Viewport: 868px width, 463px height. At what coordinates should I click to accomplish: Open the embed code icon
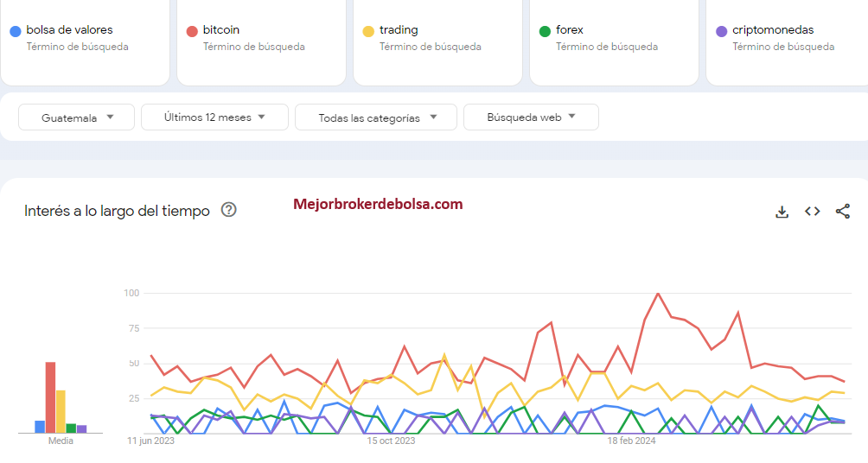click(x=812, y=212)
